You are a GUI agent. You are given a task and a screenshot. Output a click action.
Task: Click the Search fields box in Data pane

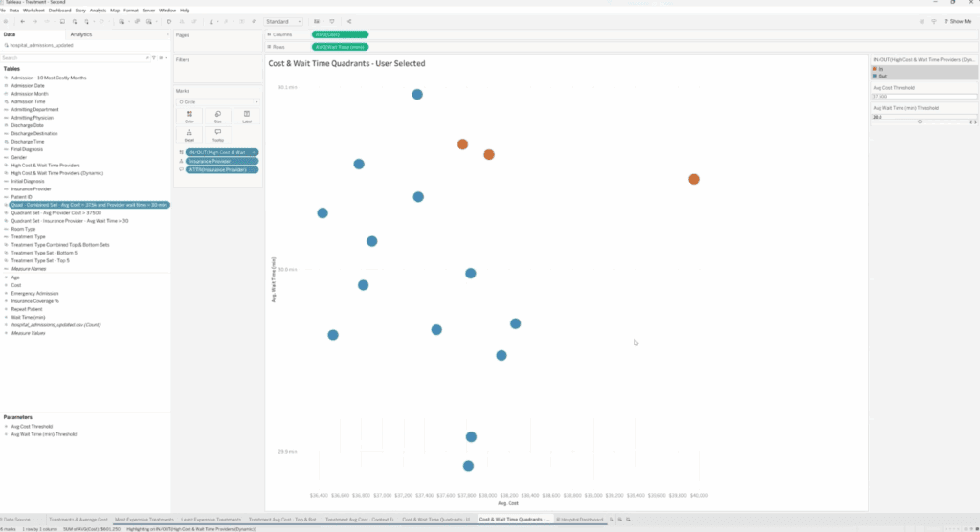pyautogui.click(x=75, y=57)
